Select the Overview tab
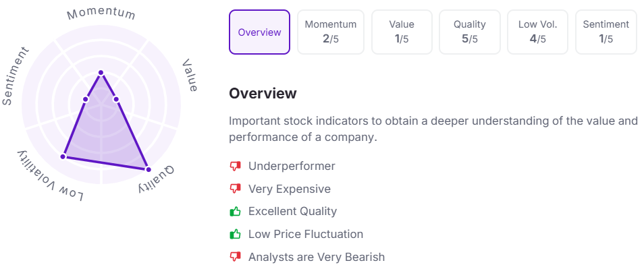This screenshot has width=644, height=269. 260,32
